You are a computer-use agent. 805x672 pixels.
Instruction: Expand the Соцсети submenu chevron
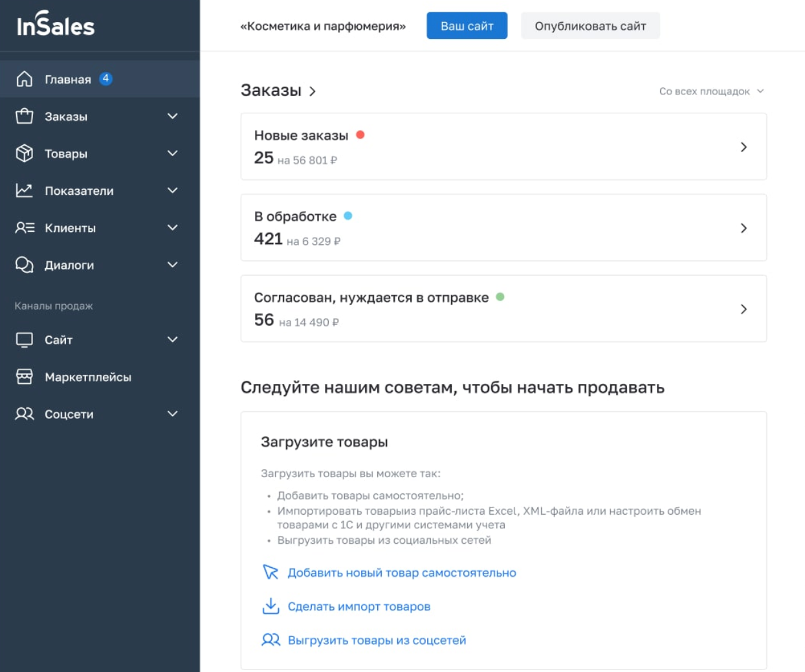click(x=173, y=414)
